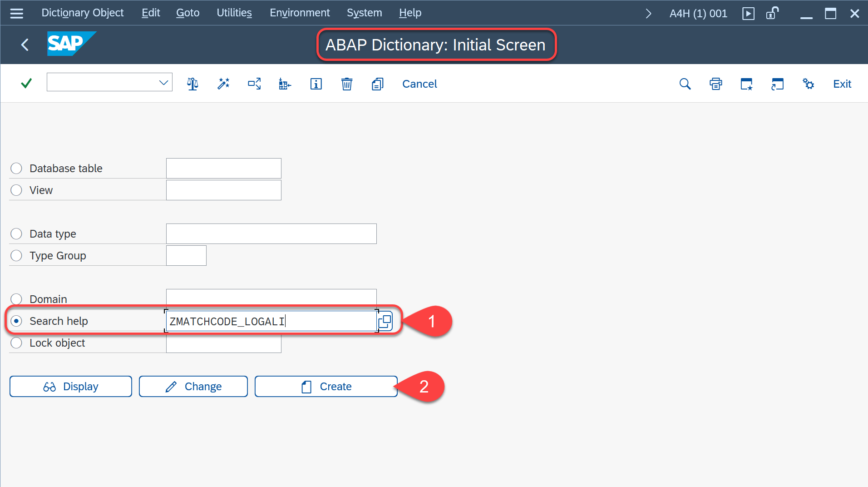
Task: Open the Environment menu
Action: click(x=299, y=13)
